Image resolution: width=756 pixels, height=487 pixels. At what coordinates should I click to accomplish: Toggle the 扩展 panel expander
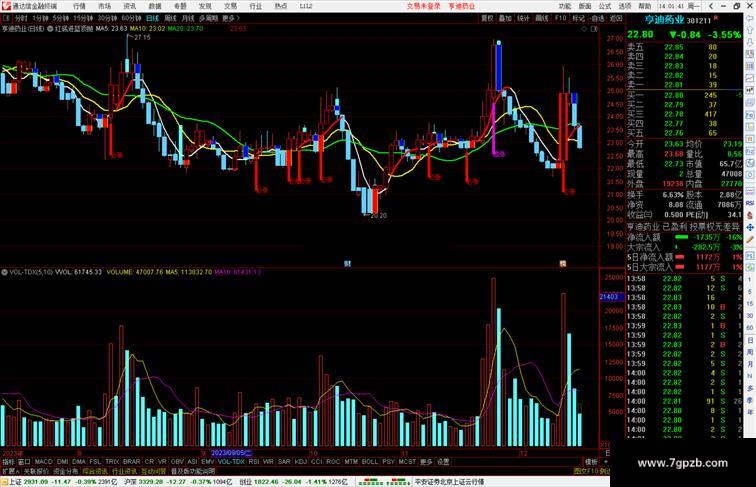click(10, 472)
